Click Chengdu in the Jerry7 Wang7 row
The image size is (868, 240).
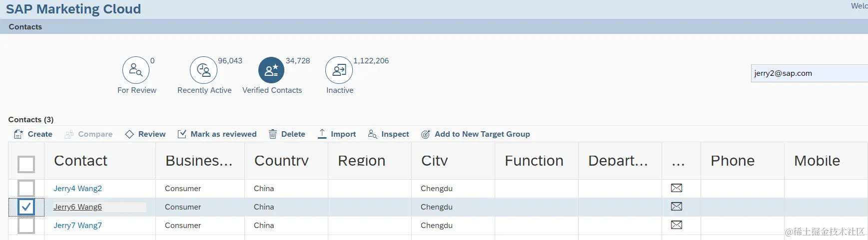click(x=437, y=226)
